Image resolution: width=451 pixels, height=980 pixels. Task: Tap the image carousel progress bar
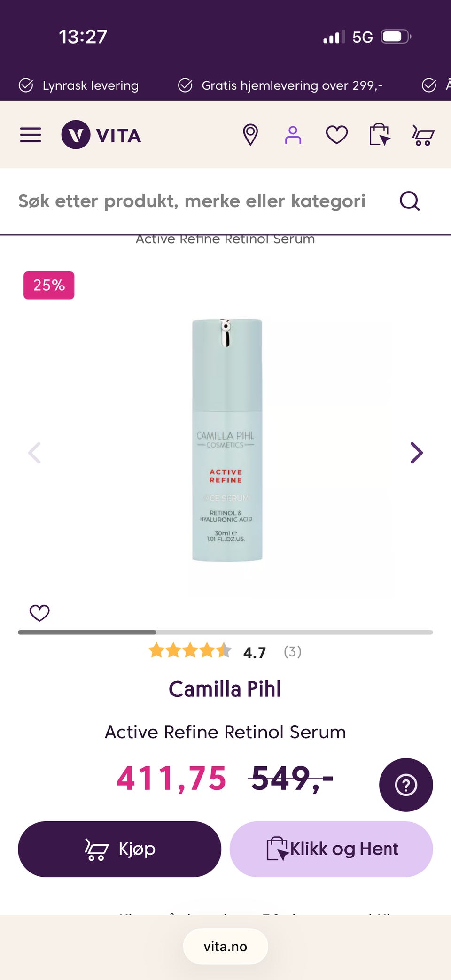point(225,633)
